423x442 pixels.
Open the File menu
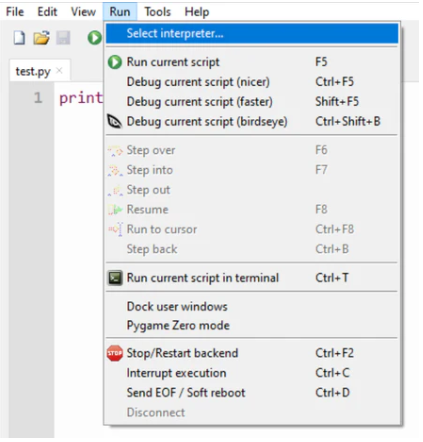(x=15, y=12)
